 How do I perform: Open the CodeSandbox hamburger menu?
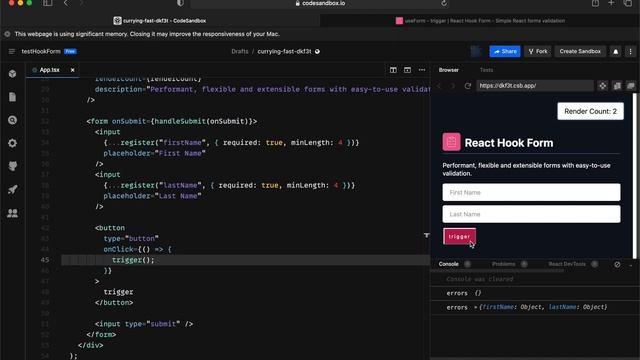11,51
